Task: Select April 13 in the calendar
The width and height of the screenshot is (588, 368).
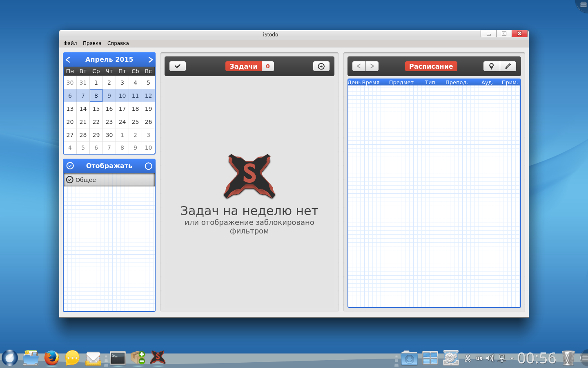Action: coord(70,109)
